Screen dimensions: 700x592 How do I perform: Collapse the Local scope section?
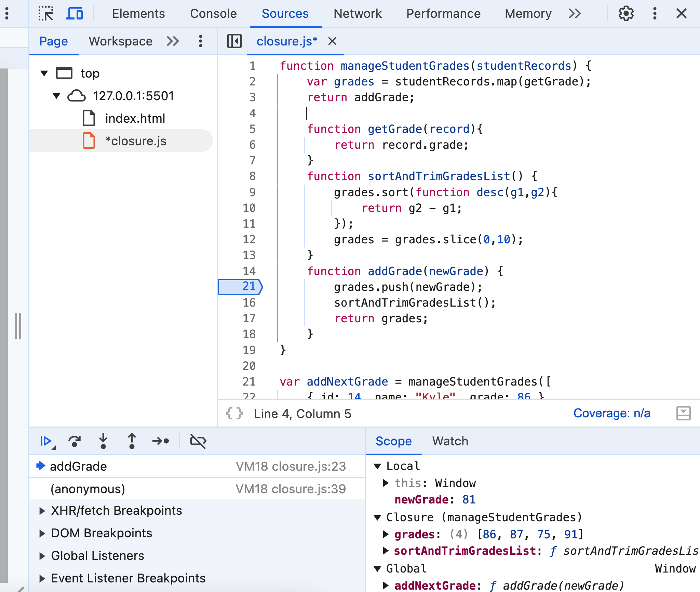pos(378,466)
